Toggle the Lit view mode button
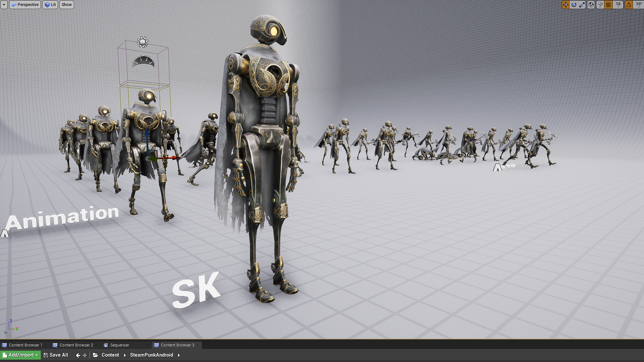Viewport: 644px width, 362px height. pos(50,5)
